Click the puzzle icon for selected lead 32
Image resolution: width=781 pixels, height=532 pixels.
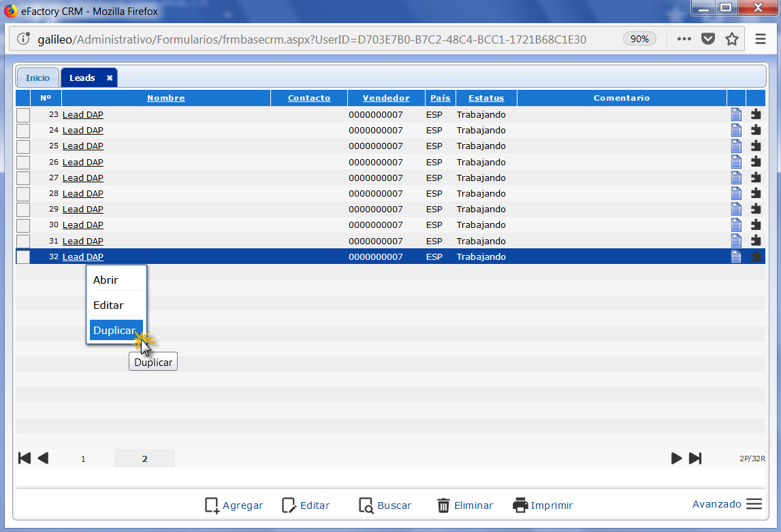pyautogui.click(x=756, y=256)
